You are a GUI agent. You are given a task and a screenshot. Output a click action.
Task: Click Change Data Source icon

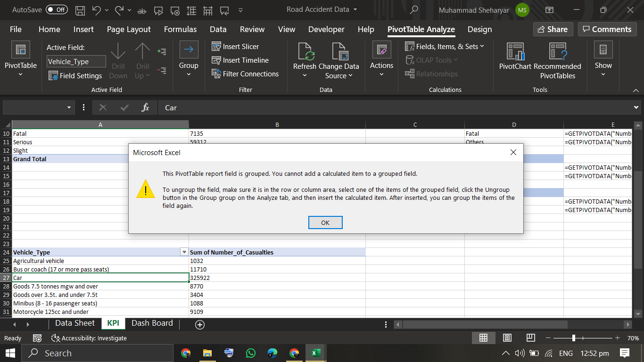(339, 51)
